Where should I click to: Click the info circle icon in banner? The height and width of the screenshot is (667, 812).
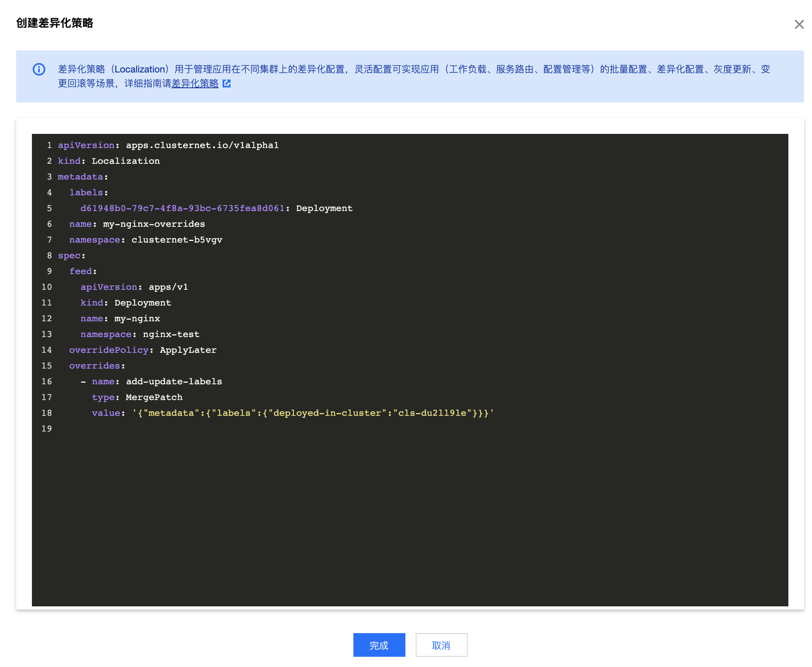[39, 69]
